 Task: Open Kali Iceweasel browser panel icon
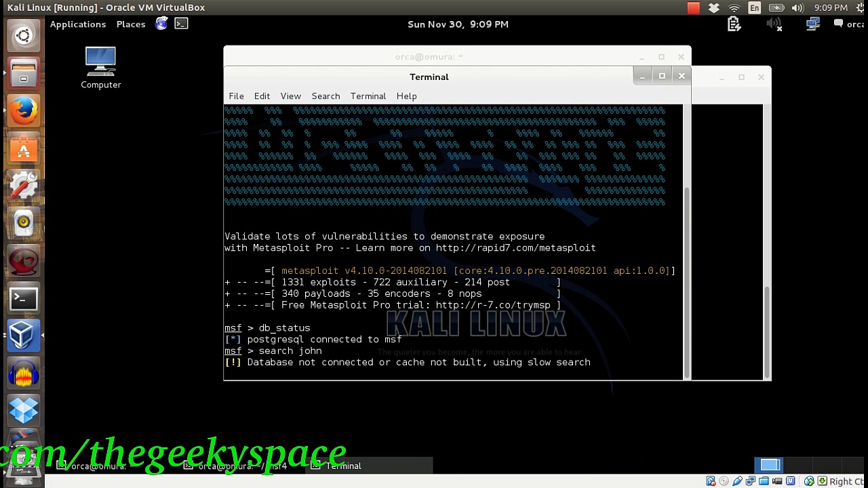(161, 24)
